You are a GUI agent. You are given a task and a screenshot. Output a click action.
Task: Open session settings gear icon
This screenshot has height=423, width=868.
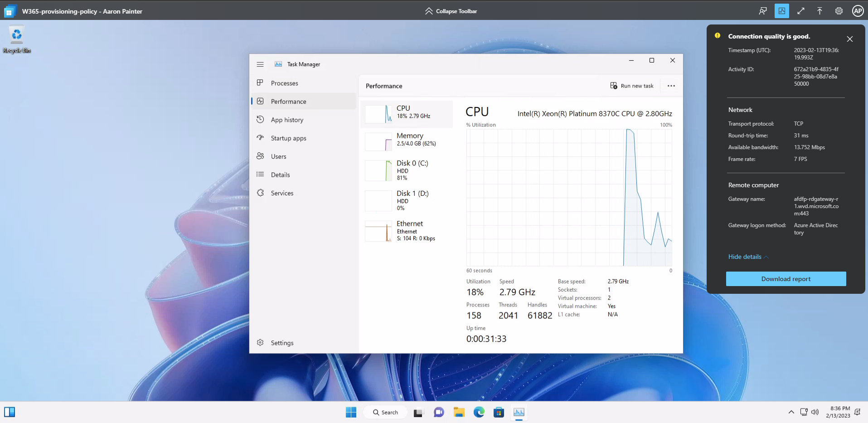(x=839, y=11)
